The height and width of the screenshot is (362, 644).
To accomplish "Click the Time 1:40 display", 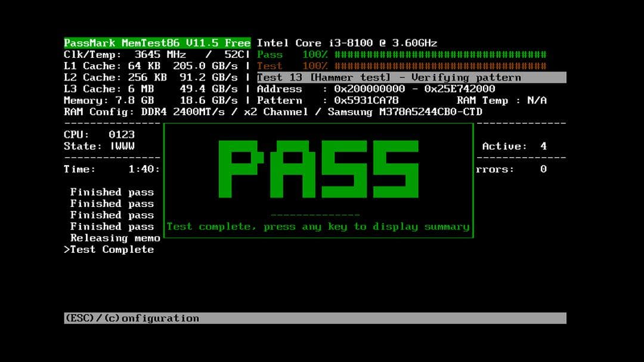I will 113,169.
